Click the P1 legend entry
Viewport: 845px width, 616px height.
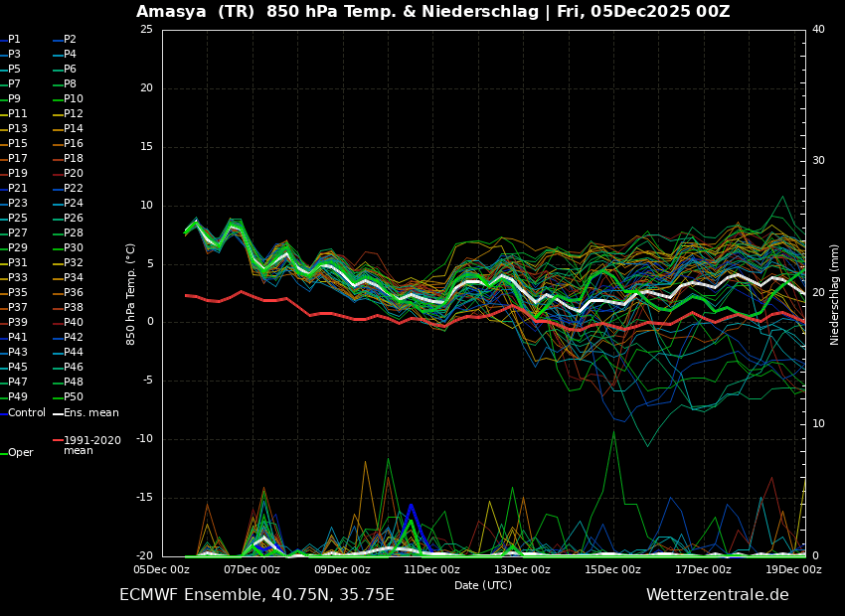coord(11,40)
